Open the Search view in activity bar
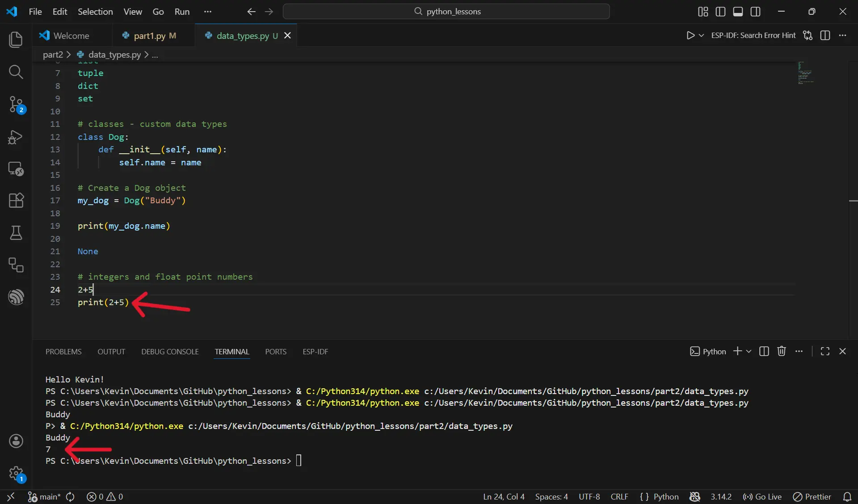858x504 pixels. click(x=16, y=71)
